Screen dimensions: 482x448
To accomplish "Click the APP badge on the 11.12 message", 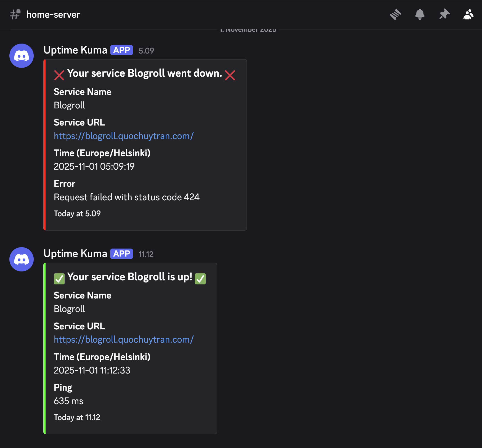I will point(121,254).
